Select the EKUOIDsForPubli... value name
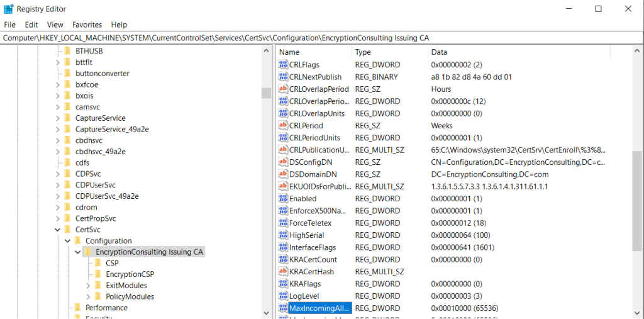This screenshot has width=644, height=319. [320, 187]
